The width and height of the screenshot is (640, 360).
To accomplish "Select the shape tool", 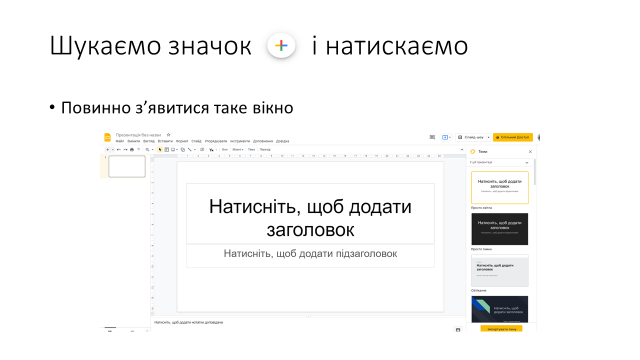I will coord(183,149).
